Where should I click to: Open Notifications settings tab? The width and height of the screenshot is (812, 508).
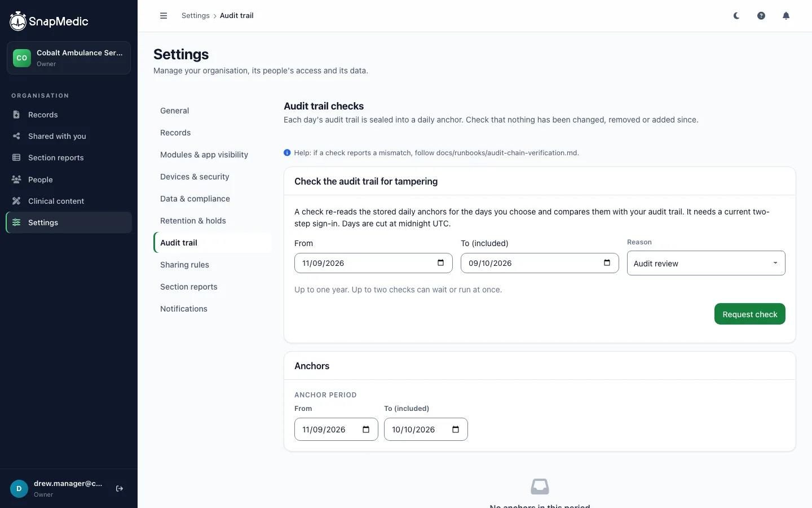[x=212, y=309]
